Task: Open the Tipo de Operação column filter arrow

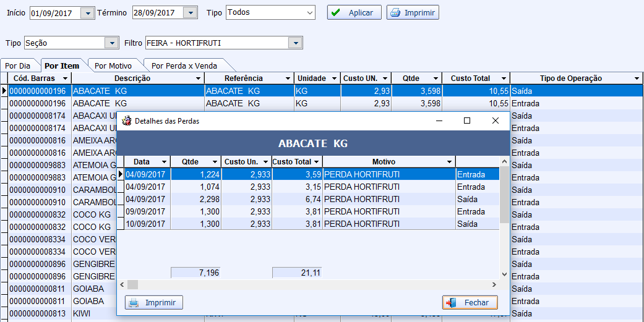Action: point(637,78)
